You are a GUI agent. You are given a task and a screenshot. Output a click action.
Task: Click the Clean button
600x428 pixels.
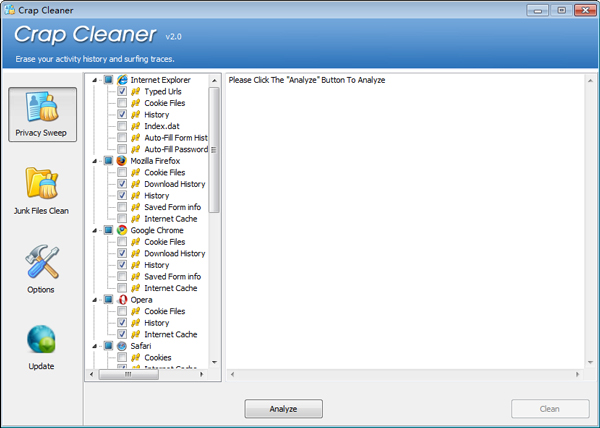550,409
